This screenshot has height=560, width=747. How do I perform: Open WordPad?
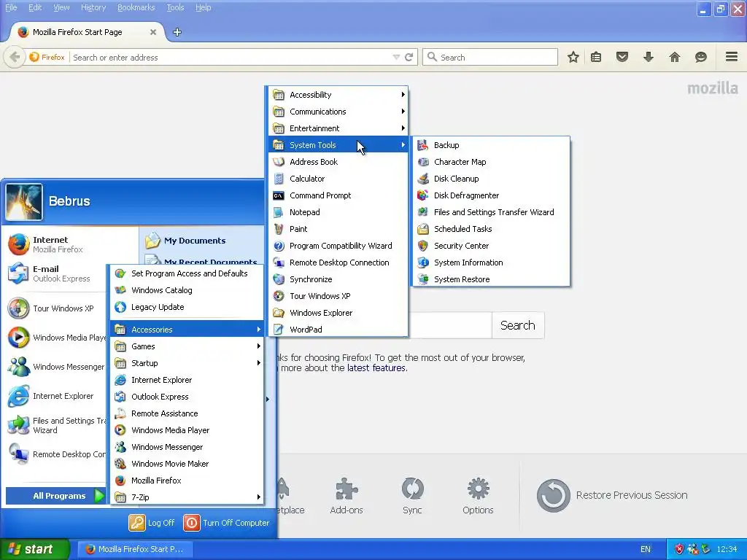pyautogui.click(x=338, y=330)
